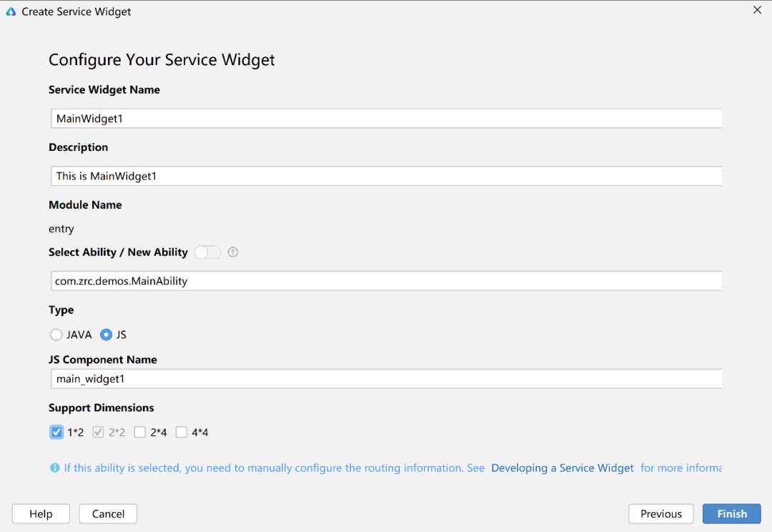The height and width of the screenshot is (532, 772).
Task: Uncheck the 1*2 dimension checkbox
Action: coord(56,432)
